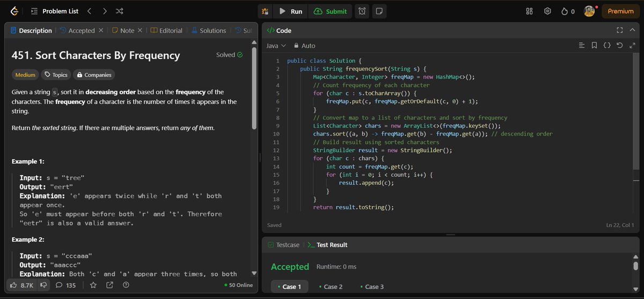Screen dimensions: 644x299
Task: Click the 'Ln 22, Col 1' status
Action: click(x=620, y=225)
